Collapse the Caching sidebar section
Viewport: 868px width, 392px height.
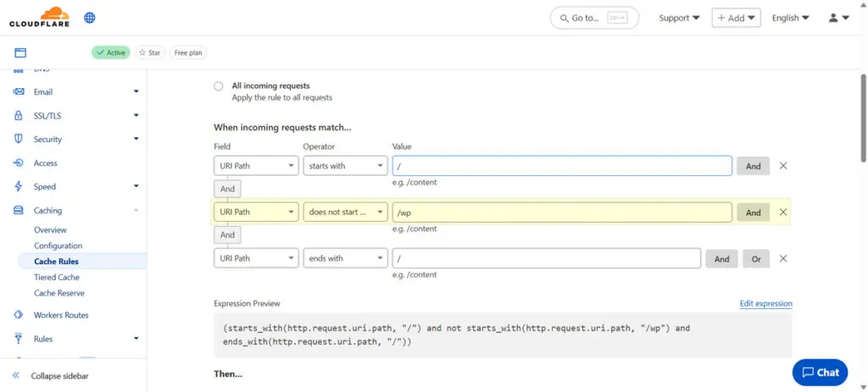136,211
